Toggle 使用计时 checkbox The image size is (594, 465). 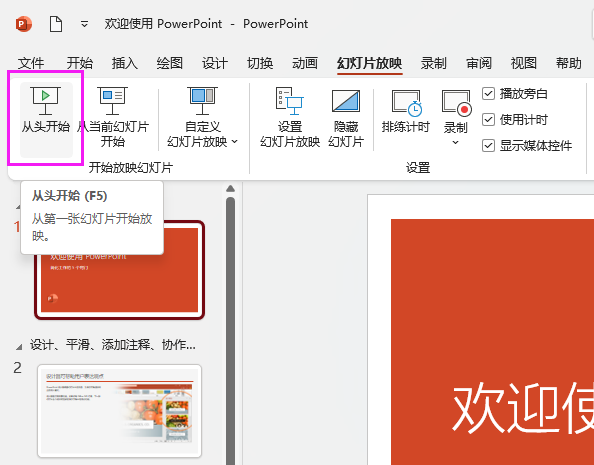click(x=488, y=120)
